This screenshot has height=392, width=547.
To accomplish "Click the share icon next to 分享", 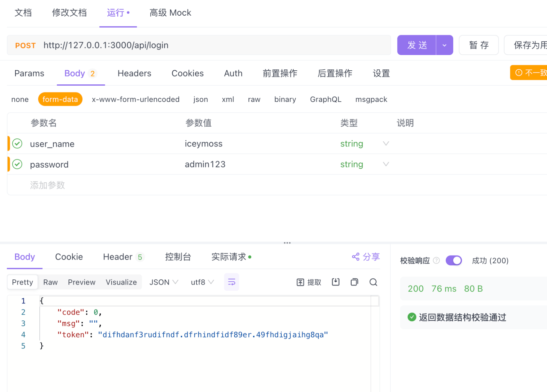I will coord(356,257).
